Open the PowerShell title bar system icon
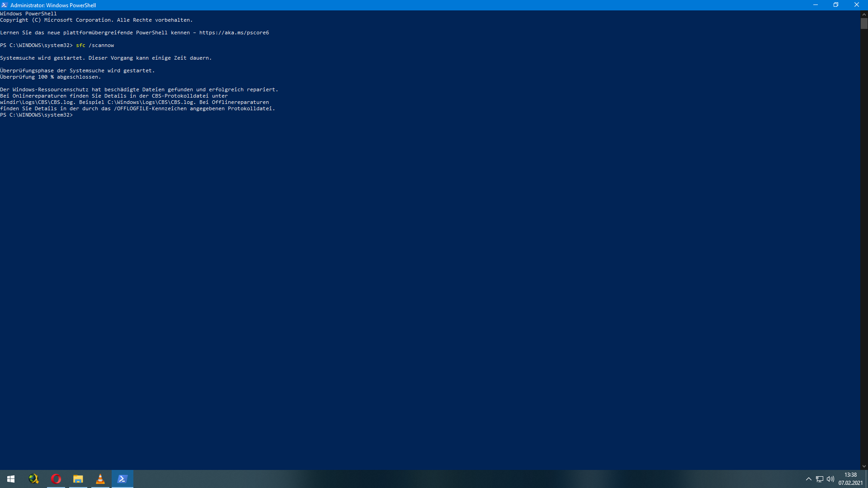Image resolution: width=868 pixels, height=488 pixels. [x=5, y=5]
